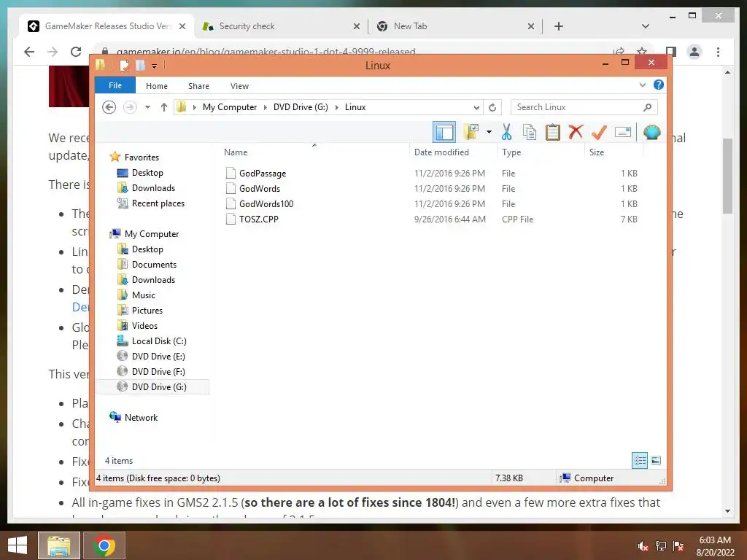
Task: Click the folder options toolbar icon
Action: click(x=471, y=132)
